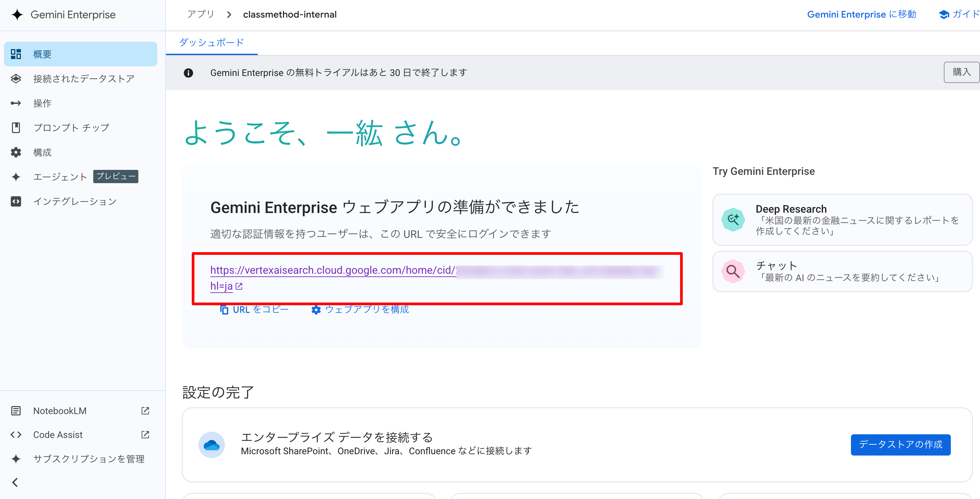Click the copy icon beside URL をコピー
The height and width of the screenshot is (499, 980).
pyautogui.click(x=224, y=310)
